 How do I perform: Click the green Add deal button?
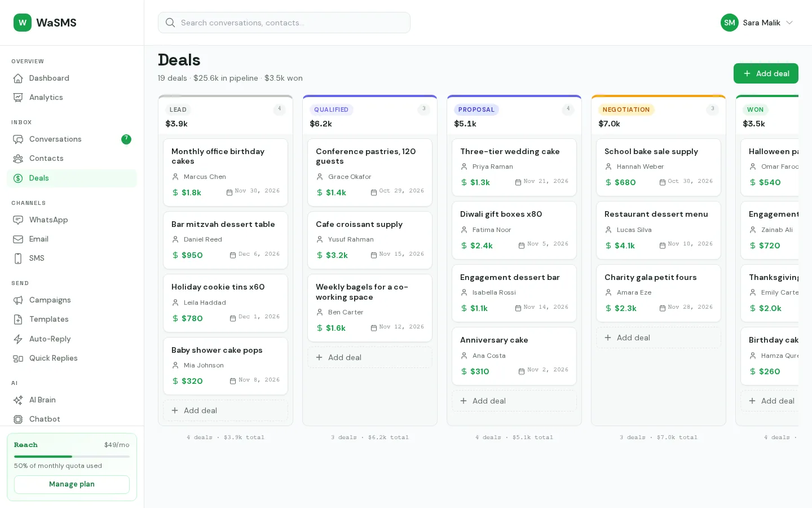(x=766, y=73)
